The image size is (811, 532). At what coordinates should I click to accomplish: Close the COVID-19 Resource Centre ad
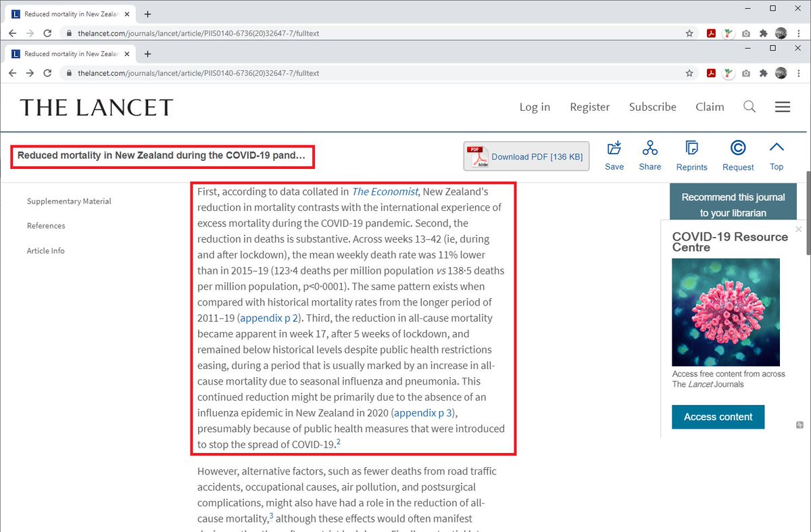[799, 229]
